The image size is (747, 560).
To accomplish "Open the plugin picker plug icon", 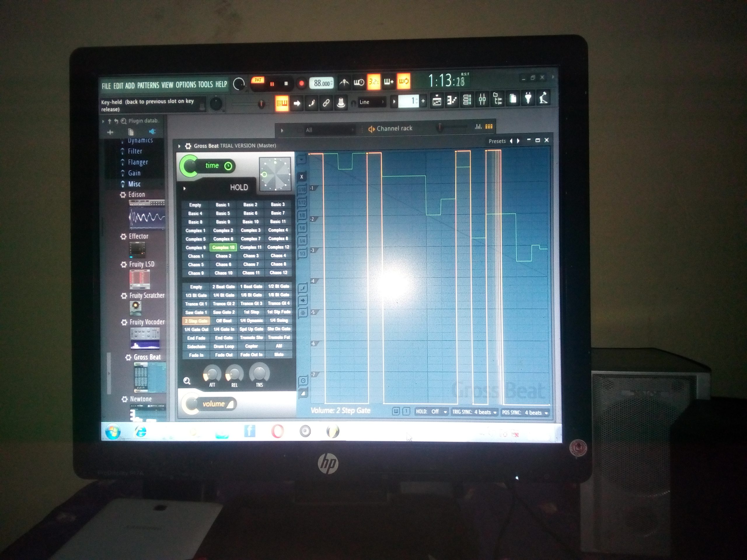I will [x=528, y=98].
